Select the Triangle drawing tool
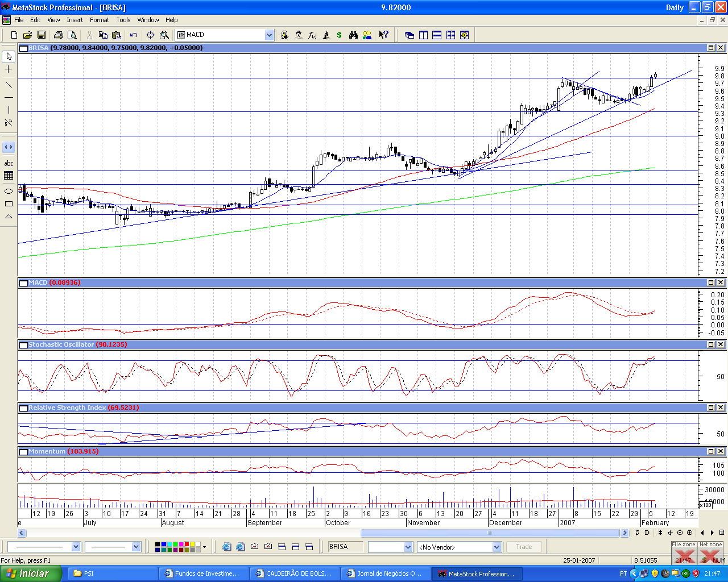The image size is (728, 582). pos(9,216)
